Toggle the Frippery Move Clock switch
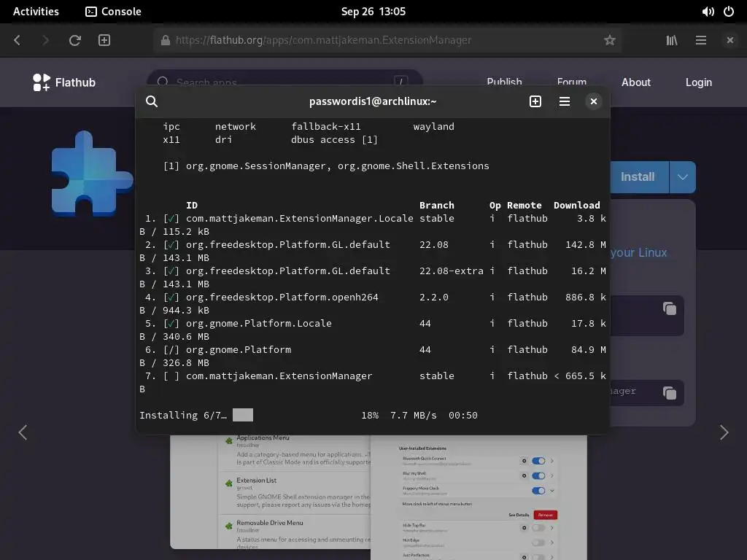747x560 pixels. 538,491
